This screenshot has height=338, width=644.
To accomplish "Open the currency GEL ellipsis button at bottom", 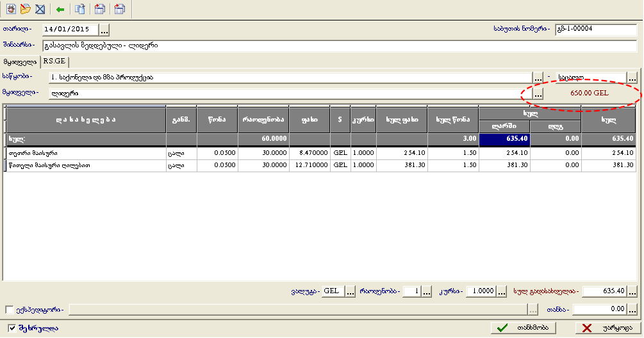I will (350, 292).
